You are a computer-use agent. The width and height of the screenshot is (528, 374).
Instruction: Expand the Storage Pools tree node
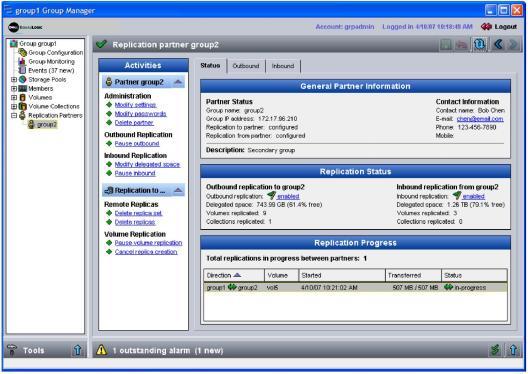(14, 80)
